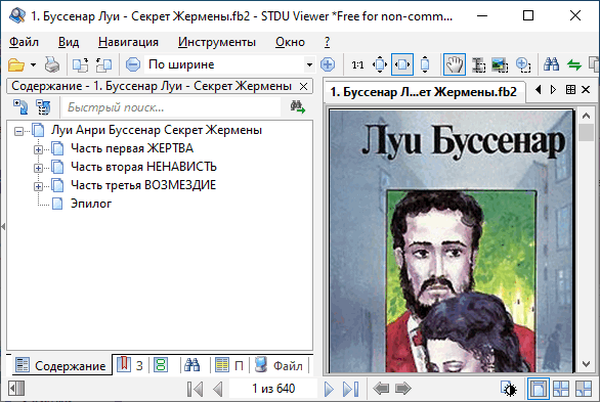
Task: Select the Эпилог chapter in contents
Action: coord(90,203)
